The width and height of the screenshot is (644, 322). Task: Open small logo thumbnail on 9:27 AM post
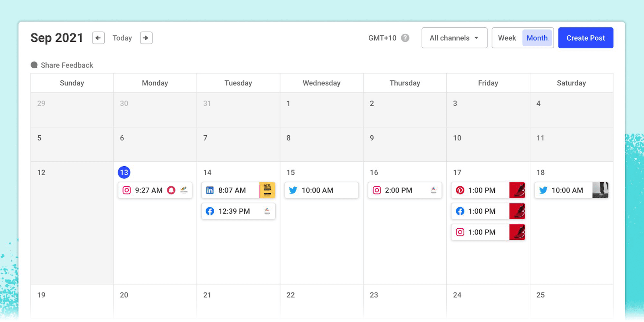click(x=184, y=190)
